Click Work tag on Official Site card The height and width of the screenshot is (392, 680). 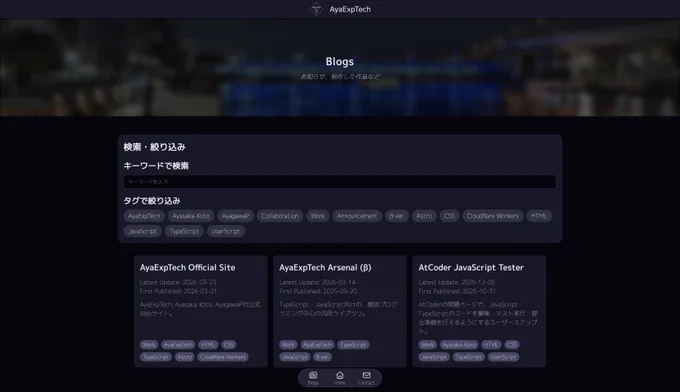pyautogui.click(x=149, y=345)
